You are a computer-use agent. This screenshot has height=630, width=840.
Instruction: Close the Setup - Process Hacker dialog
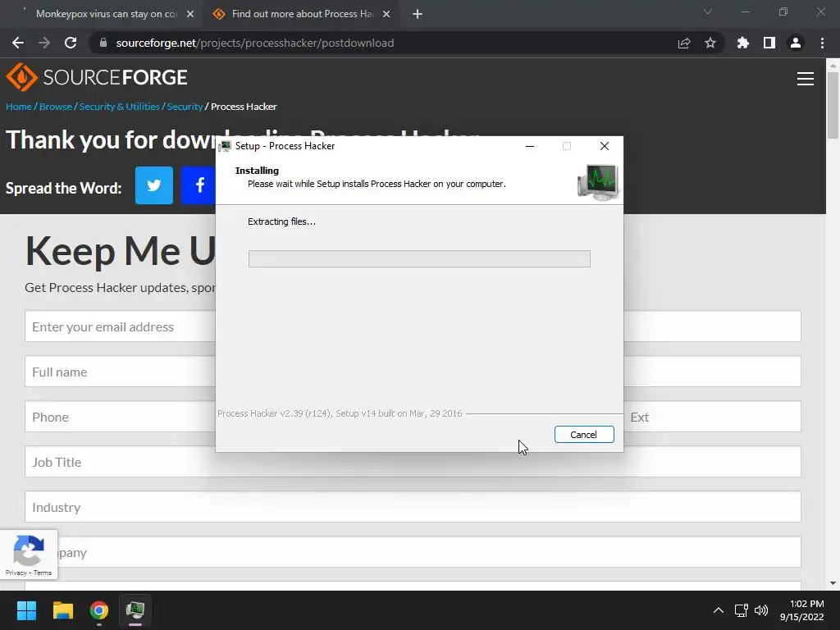[x=605, y=146]
